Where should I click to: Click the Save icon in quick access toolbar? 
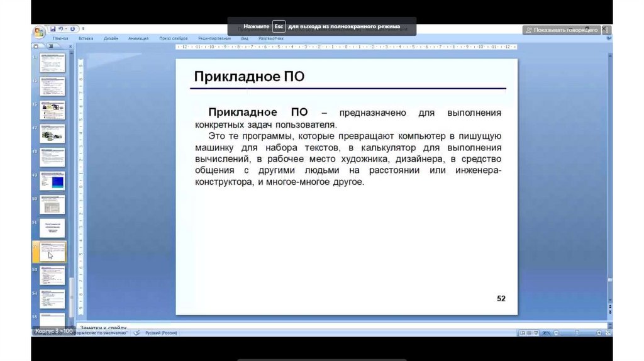tap(53, 29)
